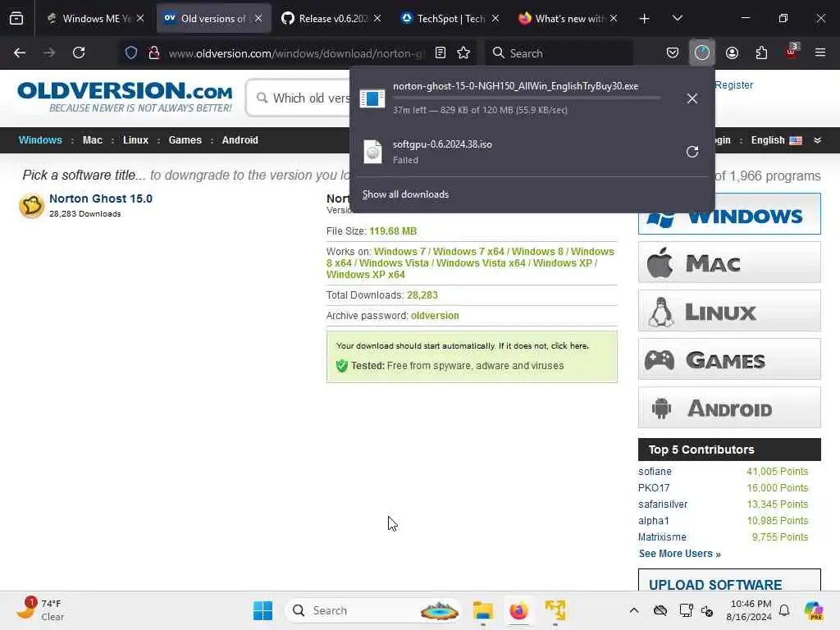
Task: Open a new tab with plus button
Action: pyautogui.click(x=645, y=19)
